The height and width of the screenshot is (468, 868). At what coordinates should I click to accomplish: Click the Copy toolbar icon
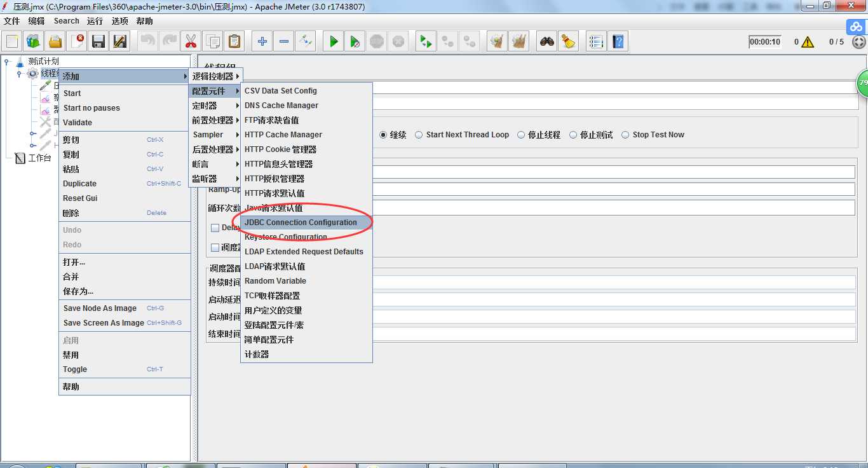pos(212,42)
